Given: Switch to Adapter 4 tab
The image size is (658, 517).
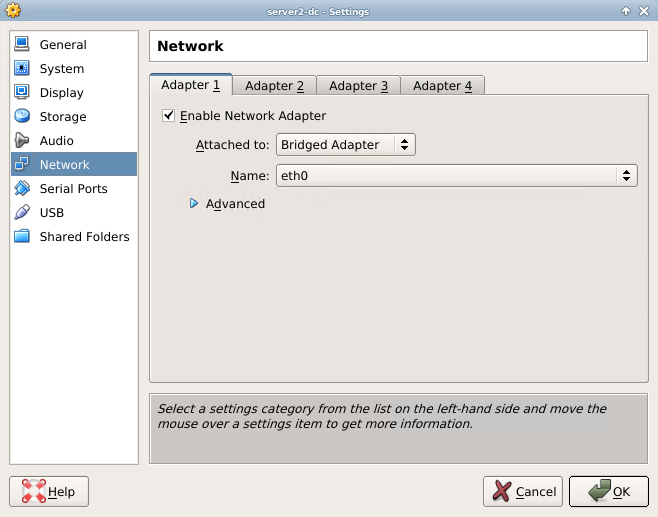Looking at the screenshot, I should pyautogui.click(x=442, y=86).
